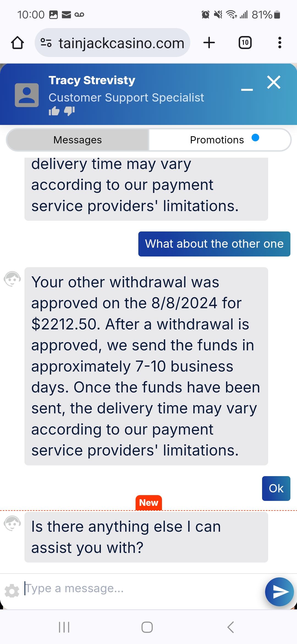Close the support chat window
The image size is (297, 644).
point(274,82)
